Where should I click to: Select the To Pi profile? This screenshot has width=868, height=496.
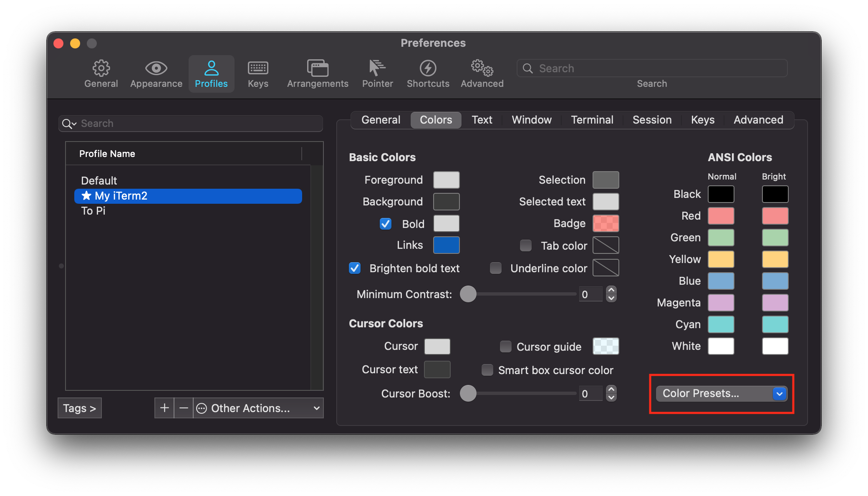coord(93,211)
